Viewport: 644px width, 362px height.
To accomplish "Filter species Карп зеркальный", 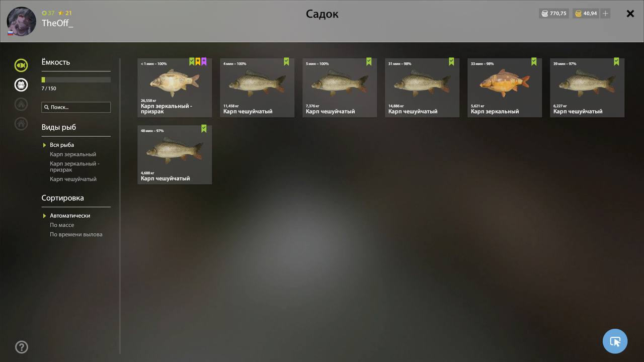I will click(73, 154).
